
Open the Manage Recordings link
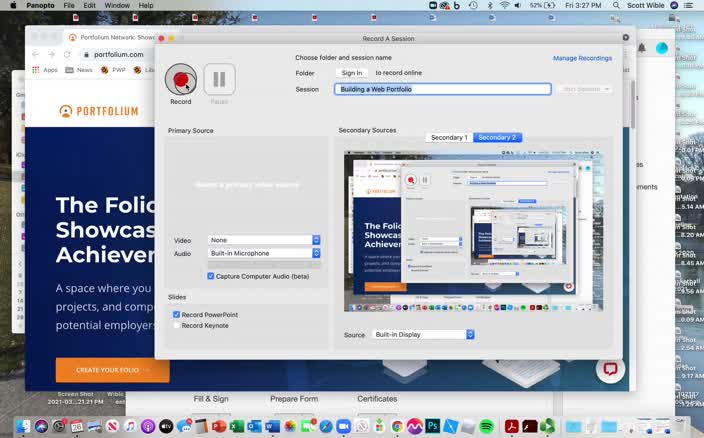click(x=582, y=58)
